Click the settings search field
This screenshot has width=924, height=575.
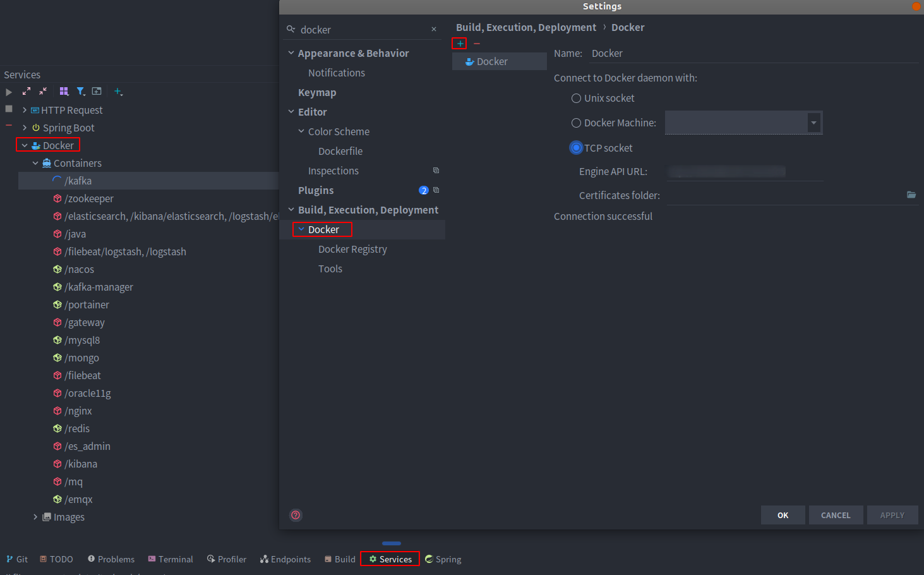[363, 30]
